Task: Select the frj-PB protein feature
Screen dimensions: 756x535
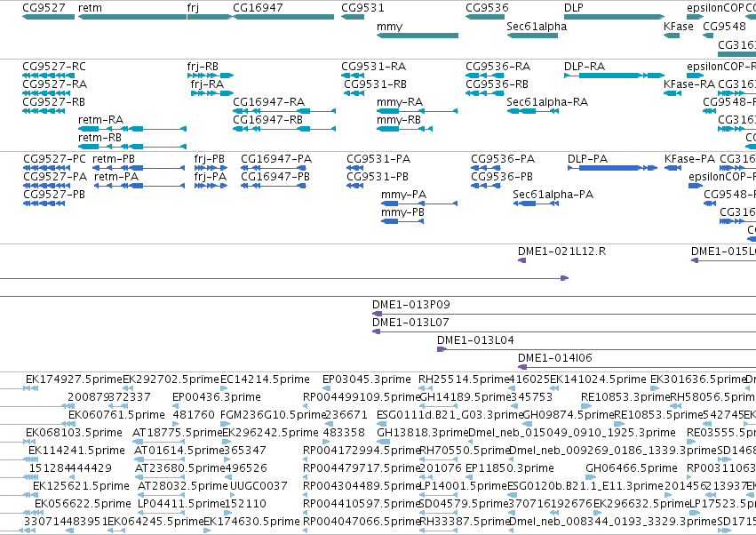Action: [x=211, y=168]
